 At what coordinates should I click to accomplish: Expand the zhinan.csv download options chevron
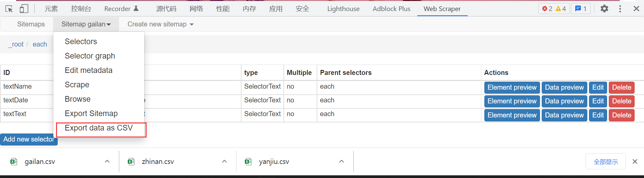pyautogui.click(x=224, y=162)
